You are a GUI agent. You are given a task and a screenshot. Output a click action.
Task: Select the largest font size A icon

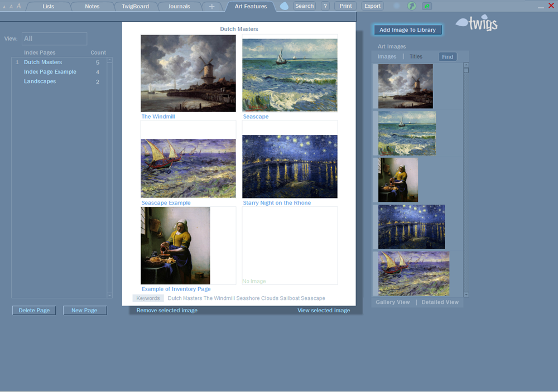click(18, 6)
